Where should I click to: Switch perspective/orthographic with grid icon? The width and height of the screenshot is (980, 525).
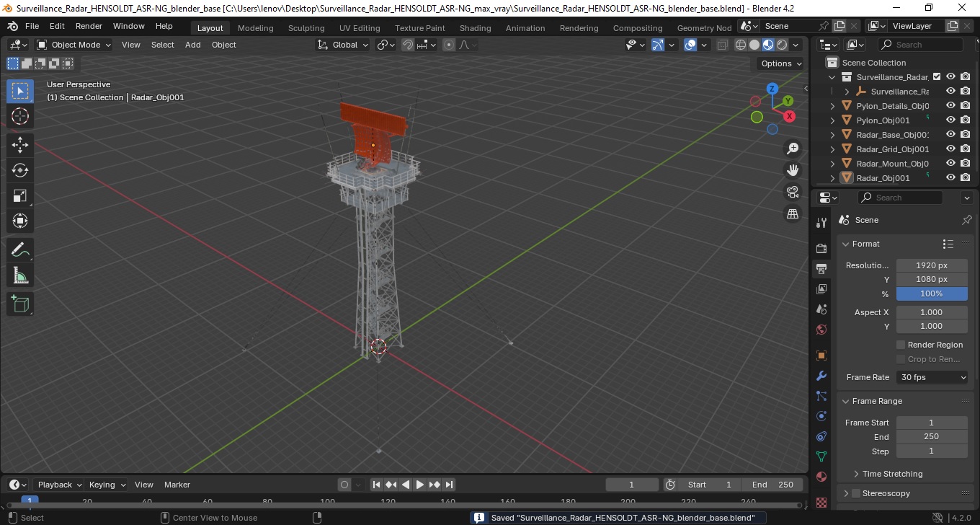click(793, 213)
